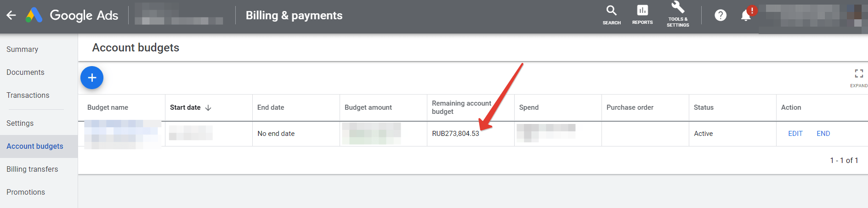Image resolution: width=868 pixels, height=208 pixels.
Task: Open Documents in sidebar
Action: click(25, 72)
